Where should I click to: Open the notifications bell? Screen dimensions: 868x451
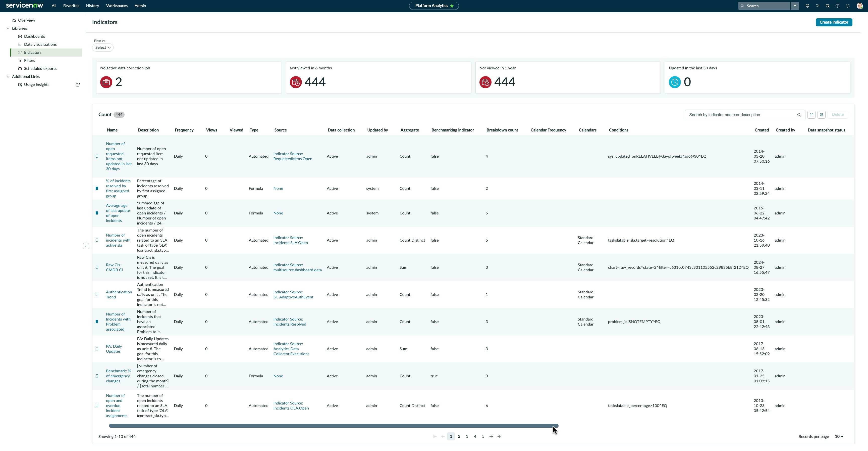(x=847, y=6)
